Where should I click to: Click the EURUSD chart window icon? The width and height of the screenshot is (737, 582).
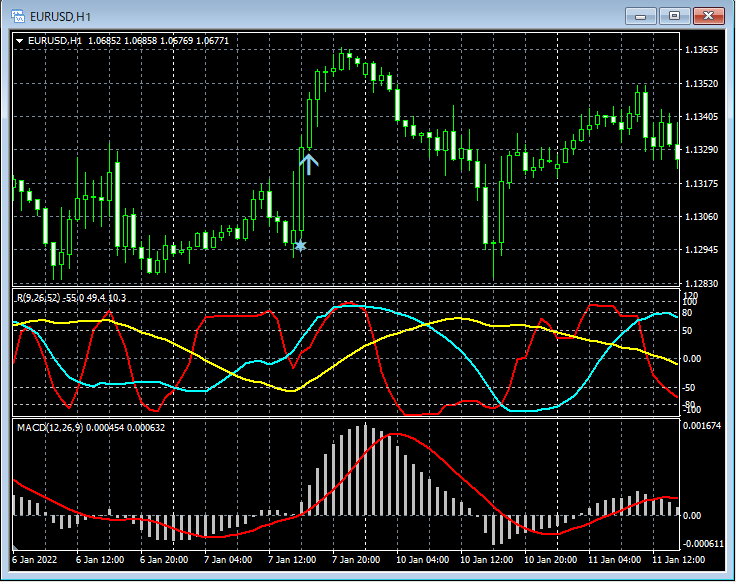point(17,16)
